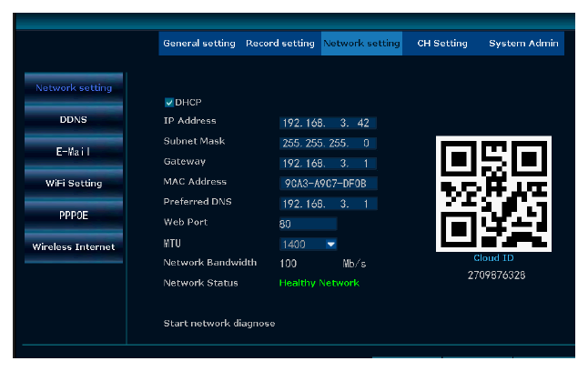This screenshot has height=371, width=588.
Task: Click the DHCP label text
Action: (x=188, y=103)
